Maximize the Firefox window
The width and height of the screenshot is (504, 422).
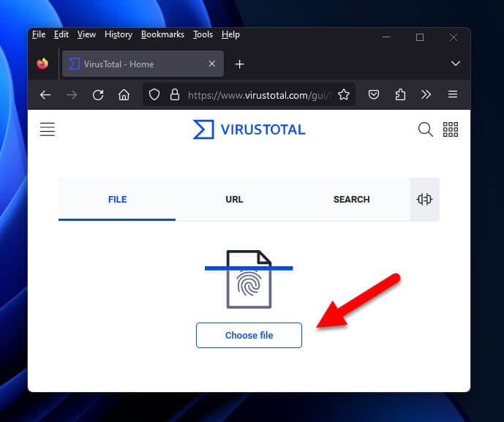coord(419,37)
